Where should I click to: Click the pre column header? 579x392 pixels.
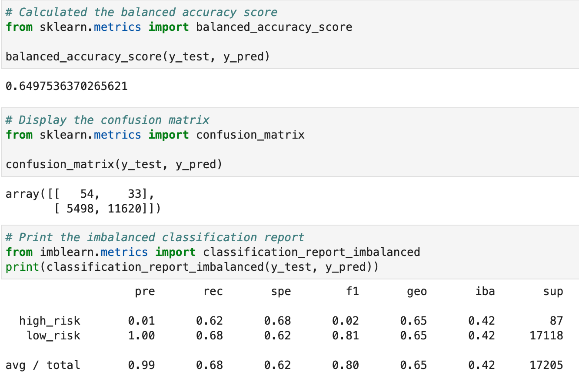coord(145,291)
